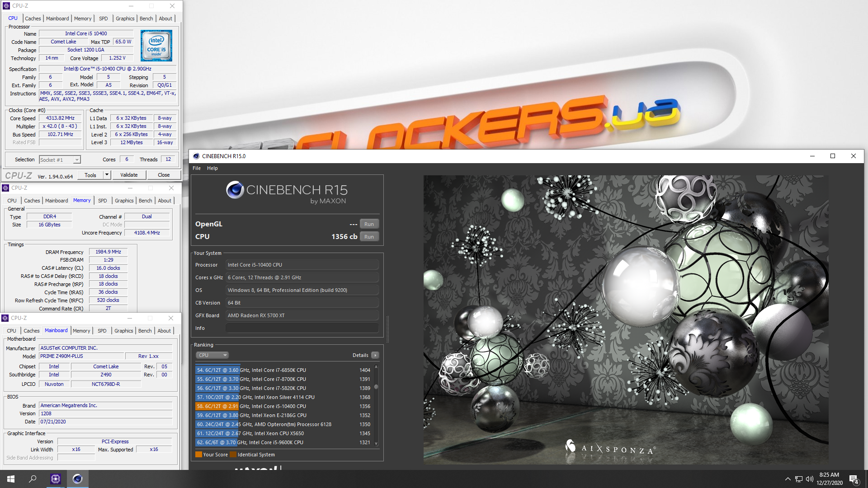Viewport: 868px width, 488px height.
Task: Click the Intel Core i5 logo in CPU-Z
Action: [156, 46]
